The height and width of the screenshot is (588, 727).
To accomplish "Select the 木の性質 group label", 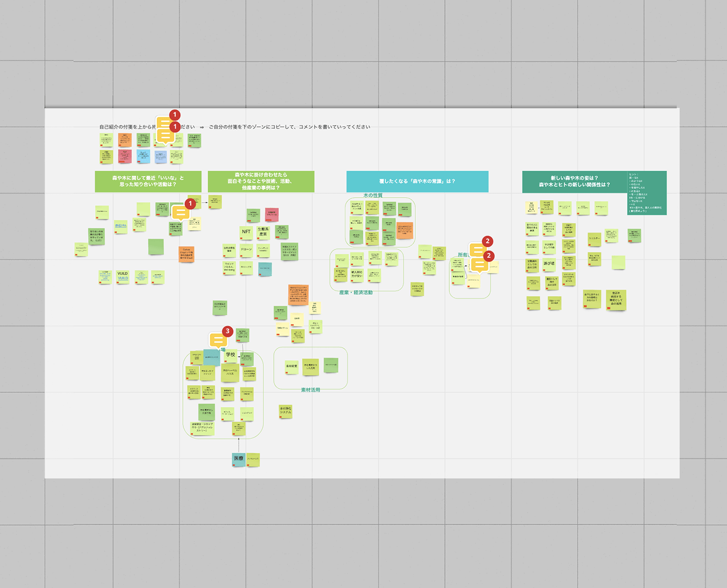I will (373, 195).
